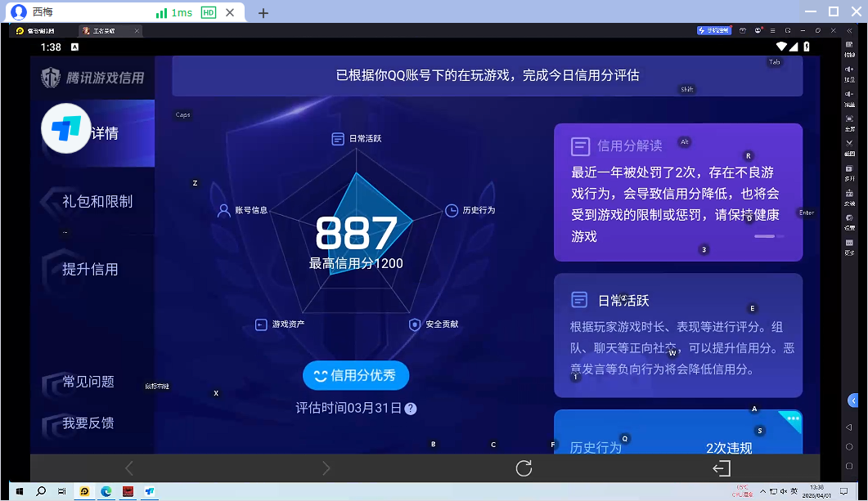Click the question mark beside evaluation date 03月31日
Screen dimensions: 868x501
(x=410, y=409)
